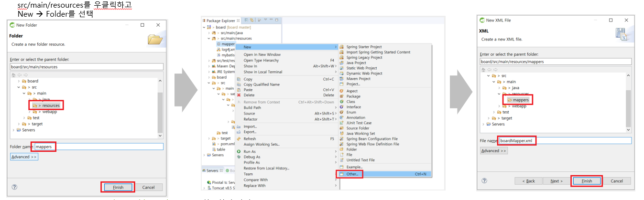Click Annotation icon in New submenu
Image resolution: width=644 pixels, height=200 pixels.
[342, 117]
